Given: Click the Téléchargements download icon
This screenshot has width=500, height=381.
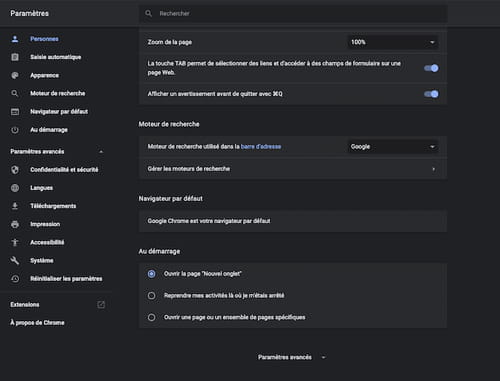Looking at the screenshot, I should pyautogui.click(x=15, y=206).
